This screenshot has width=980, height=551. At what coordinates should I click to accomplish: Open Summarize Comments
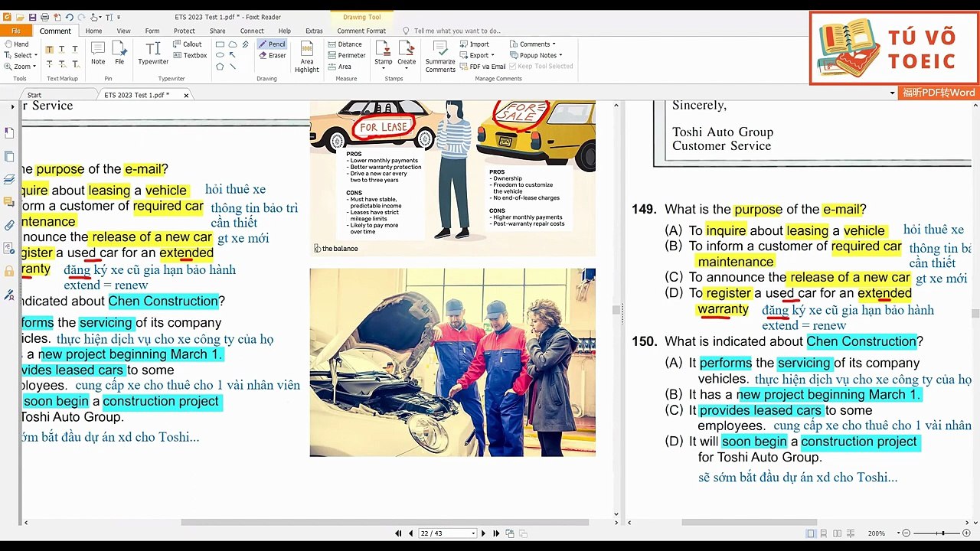(440, 57)
